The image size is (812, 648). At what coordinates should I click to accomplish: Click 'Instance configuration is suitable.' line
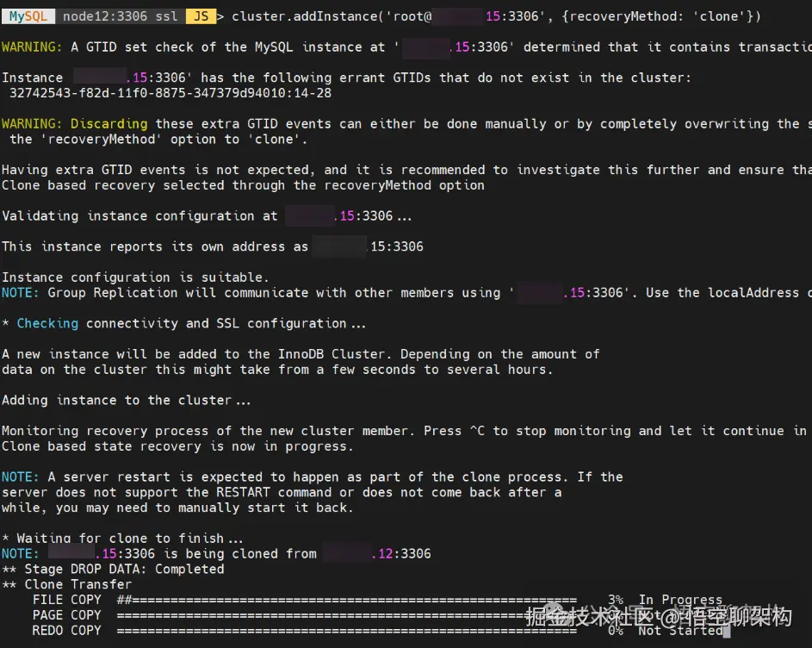point(135,277)
